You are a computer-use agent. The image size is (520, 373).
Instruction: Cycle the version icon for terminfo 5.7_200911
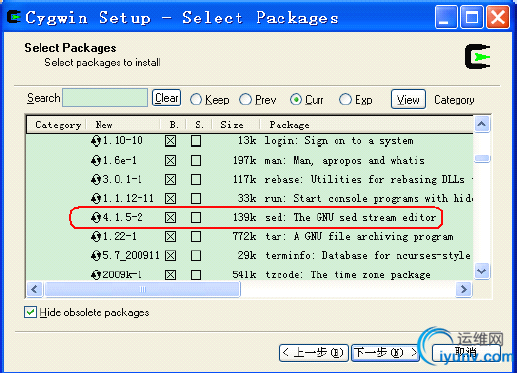[x=96, y=256]
